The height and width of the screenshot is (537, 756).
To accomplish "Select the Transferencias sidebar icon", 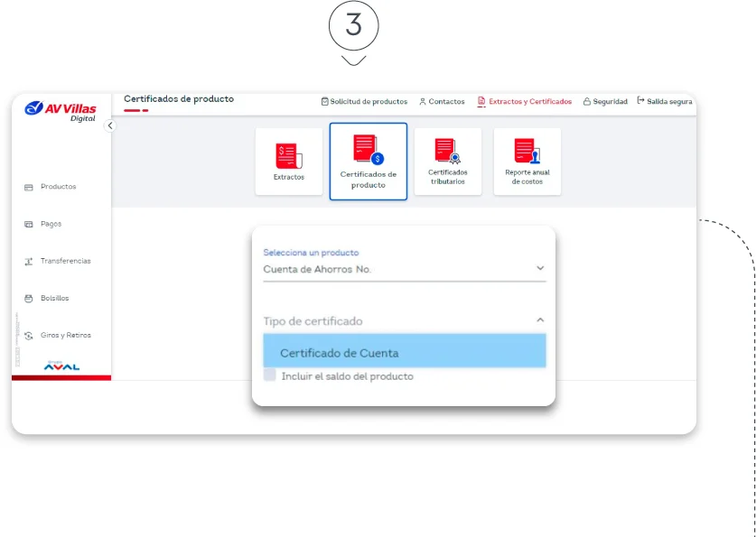I will tap(30, 261).
